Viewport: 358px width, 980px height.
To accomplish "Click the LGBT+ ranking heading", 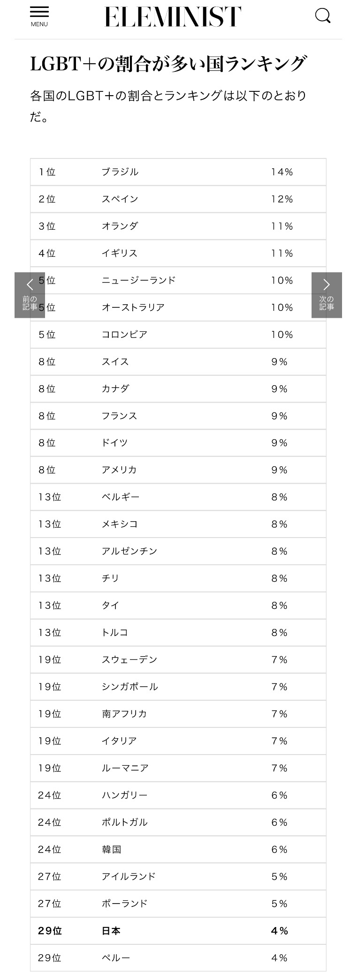I will [x=169, y=64].
